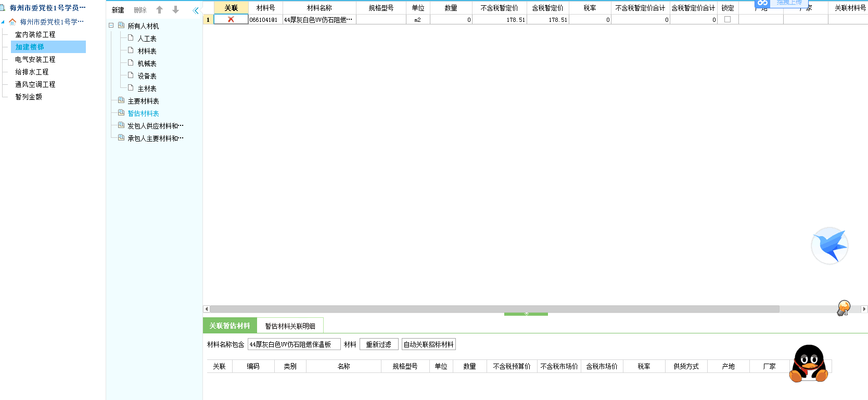Click the scrollbar right arrow
The width and height of the screenshot is (868, 400).
click(864, 309)
